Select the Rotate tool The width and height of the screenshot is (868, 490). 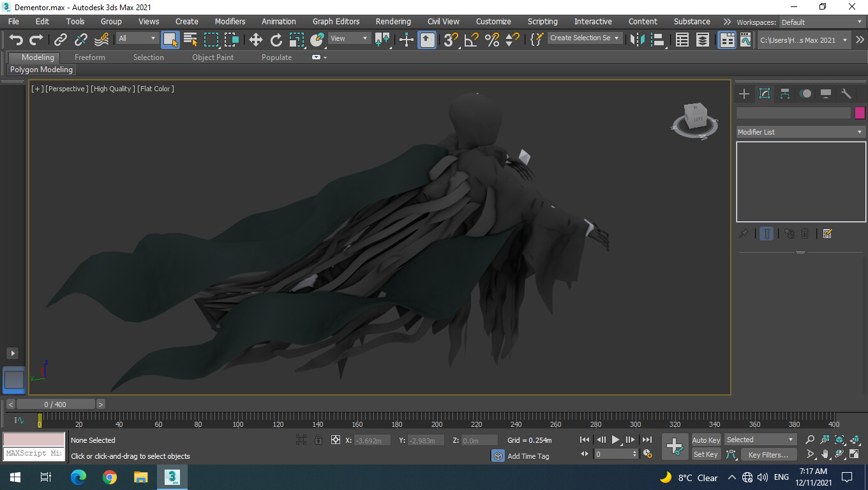[275, 40]
